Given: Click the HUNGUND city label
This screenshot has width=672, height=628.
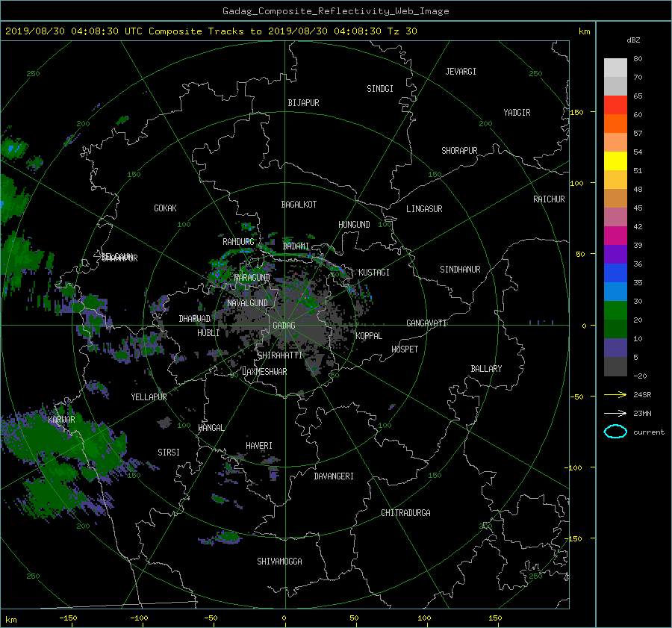Looking at the screenshot, I should pos(354,225).
